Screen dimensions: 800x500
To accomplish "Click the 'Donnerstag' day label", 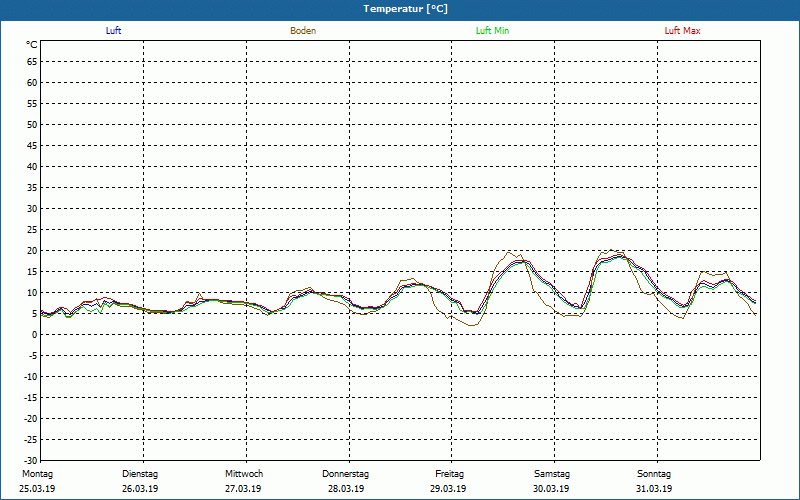I will click(x=345, y=474).
